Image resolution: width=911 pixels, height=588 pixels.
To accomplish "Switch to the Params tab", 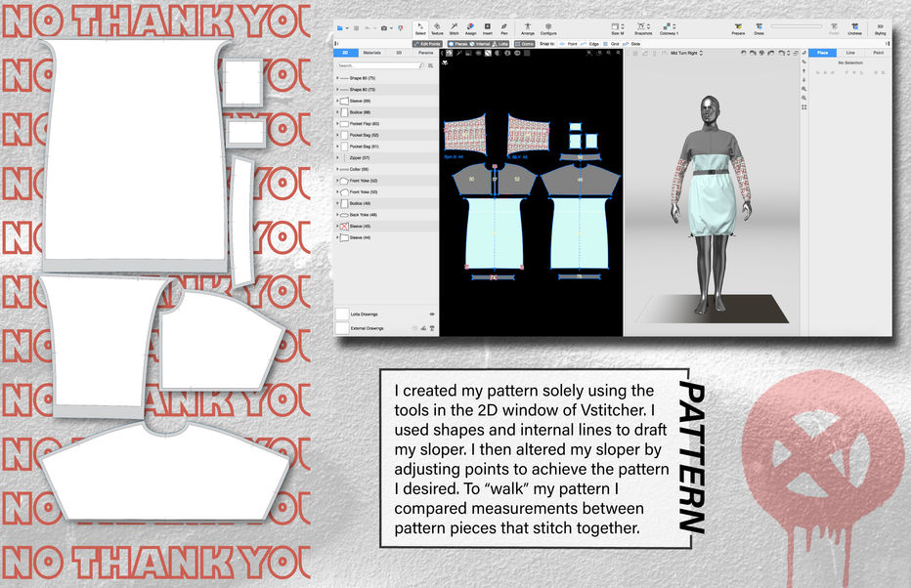I will point(425,53).
